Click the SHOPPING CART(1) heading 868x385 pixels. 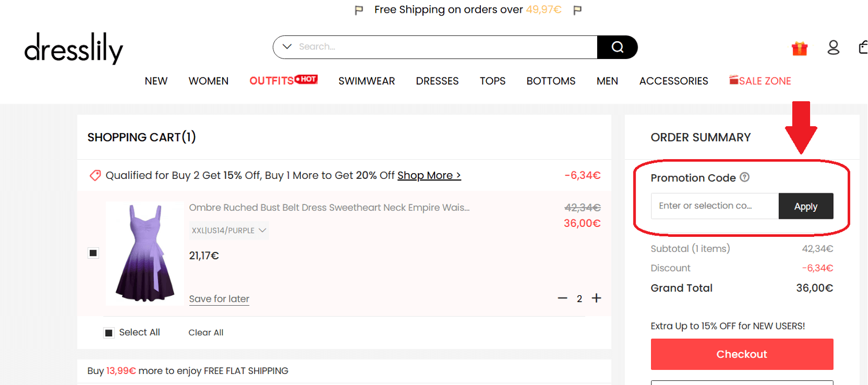click(142, 137)
